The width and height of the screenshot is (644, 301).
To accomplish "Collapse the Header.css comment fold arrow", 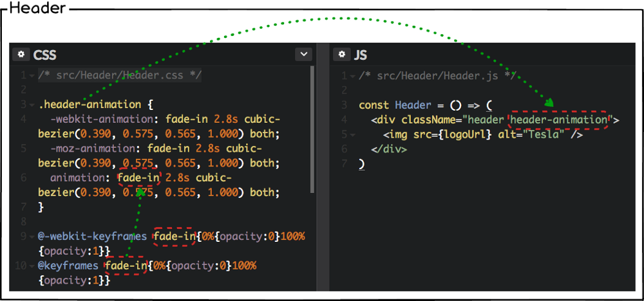I will coord(32,76).
